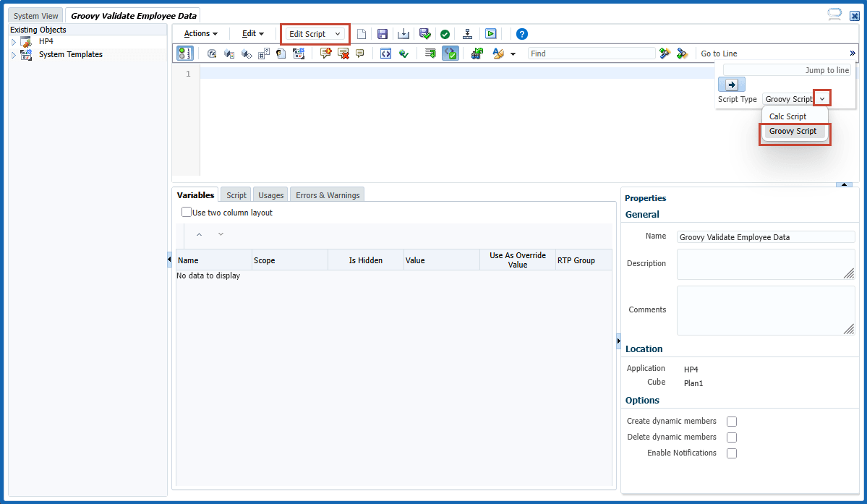Click the code brackets icon in blue frame
The width and height of the screenshot is (867, 504).
386,54
